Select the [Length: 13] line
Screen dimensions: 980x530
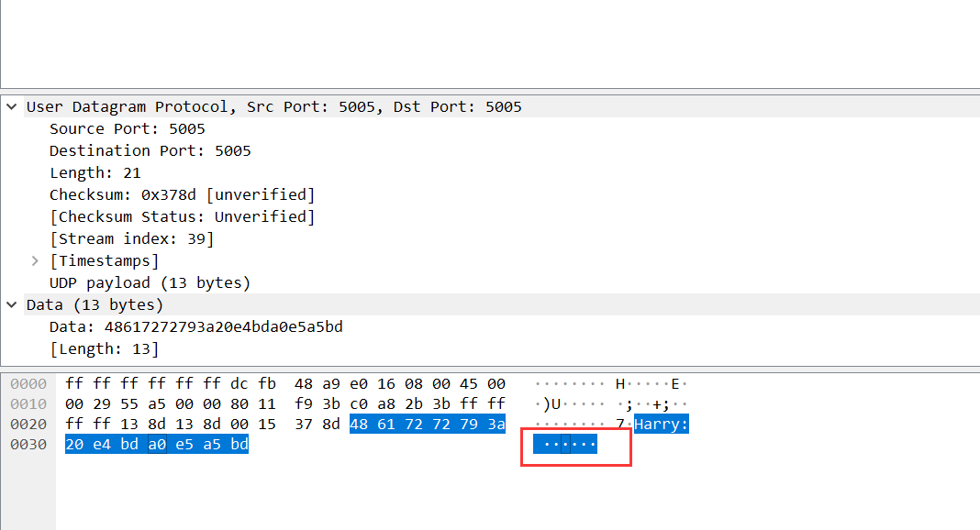(x=104, y=349)
